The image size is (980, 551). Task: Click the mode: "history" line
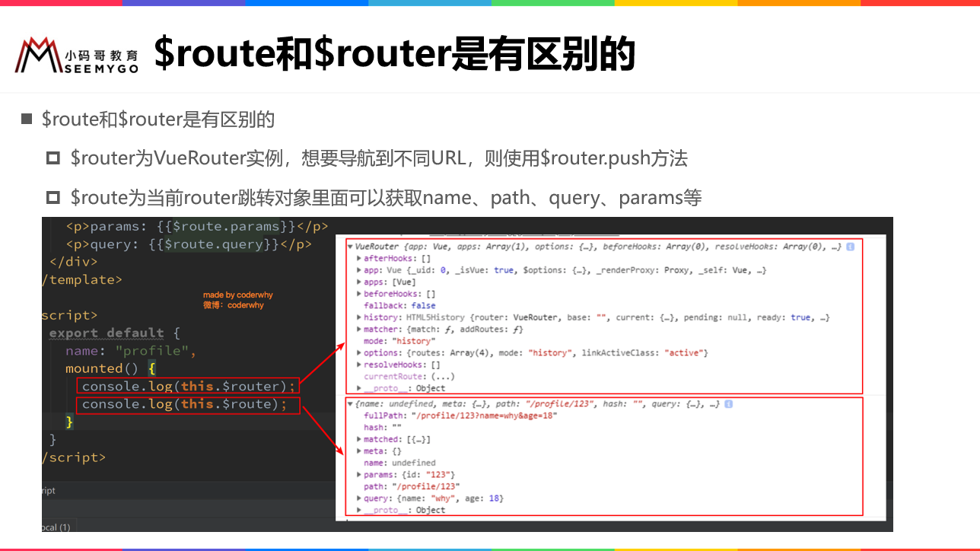[x=399, y=341]
